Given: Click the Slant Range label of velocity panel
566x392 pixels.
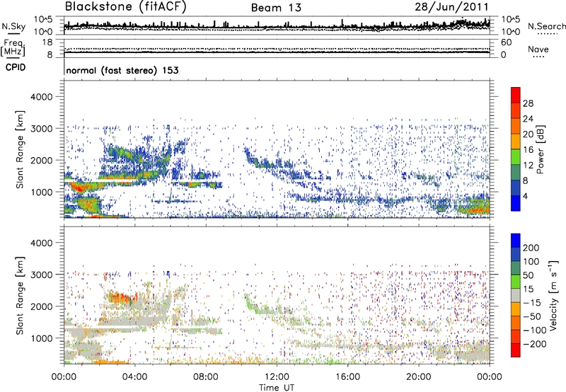Looking at the screenshot, I should 20,296.
